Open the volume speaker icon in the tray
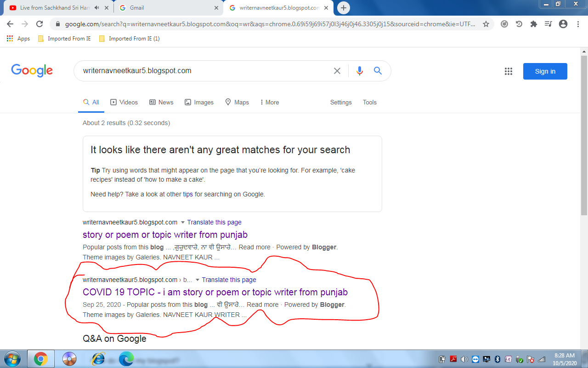588x368 pixels. click(464, 359)
